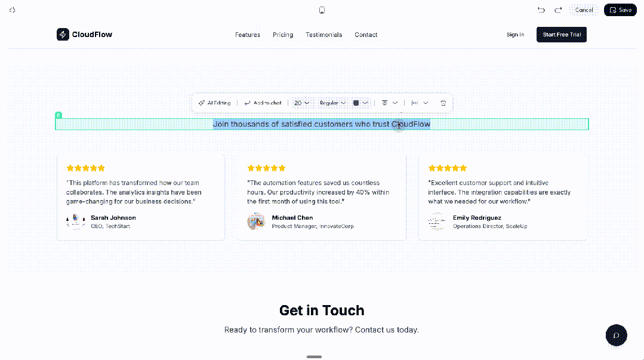Click the green P element tag
Image resolution: width=644 pixels, height=360 pixels.
point(58,115)
